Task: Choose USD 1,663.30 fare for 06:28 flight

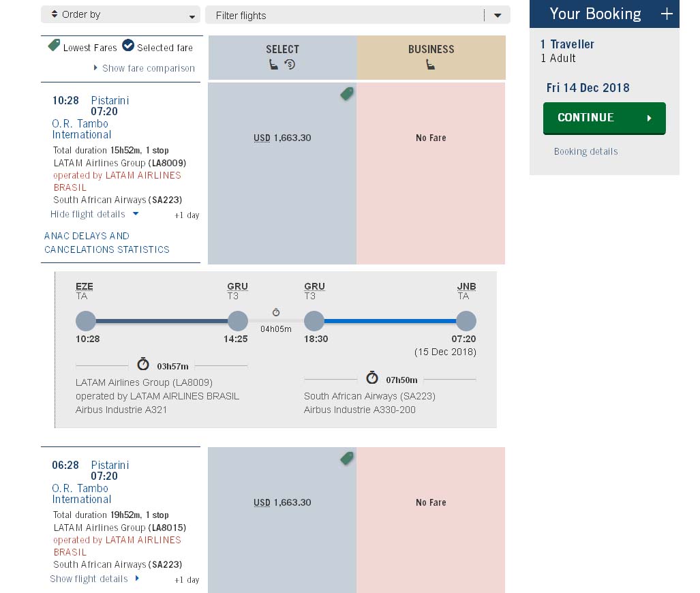Action: click(x=282, y=502)
